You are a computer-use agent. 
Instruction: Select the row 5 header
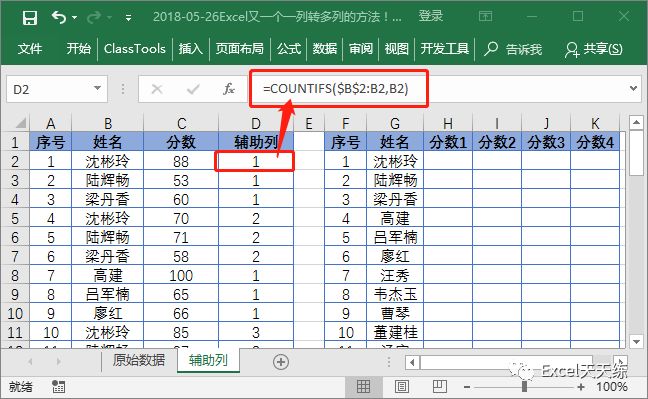(x=15, y=218)
